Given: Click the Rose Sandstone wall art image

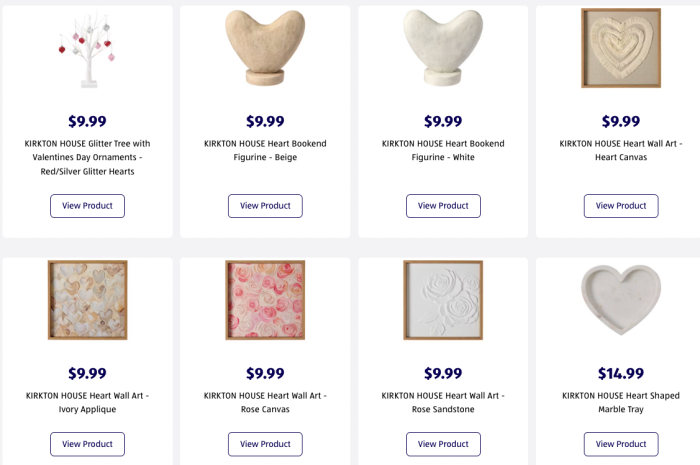Looking at the screenshot, I should tap(443, 300).
